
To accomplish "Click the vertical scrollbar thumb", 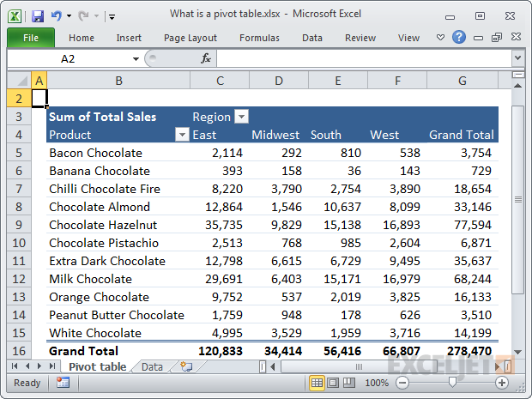I will tap(517, 200).
